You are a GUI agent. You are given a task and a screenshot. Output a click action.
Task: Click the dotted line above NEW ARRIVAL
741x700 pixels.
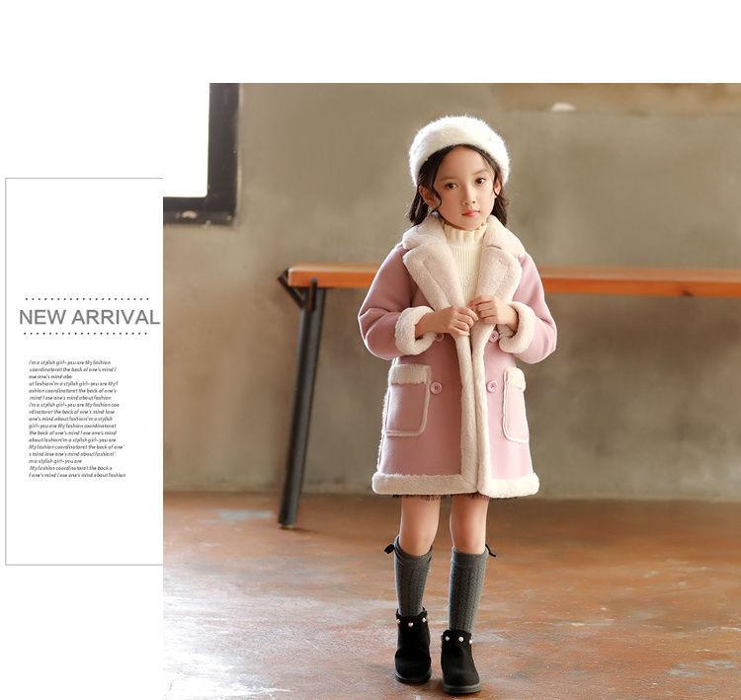87,298
